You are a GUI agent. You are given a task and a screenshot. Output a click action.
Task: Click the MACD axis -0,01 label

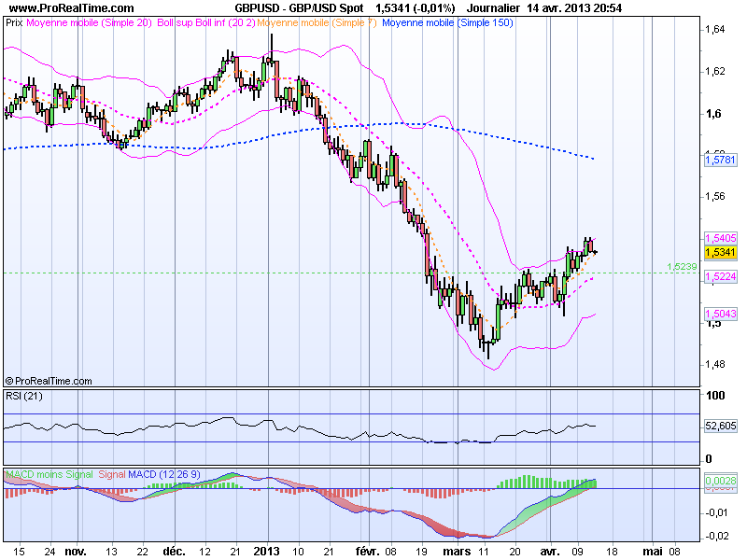pyautogui.click(x=716, y=512)
